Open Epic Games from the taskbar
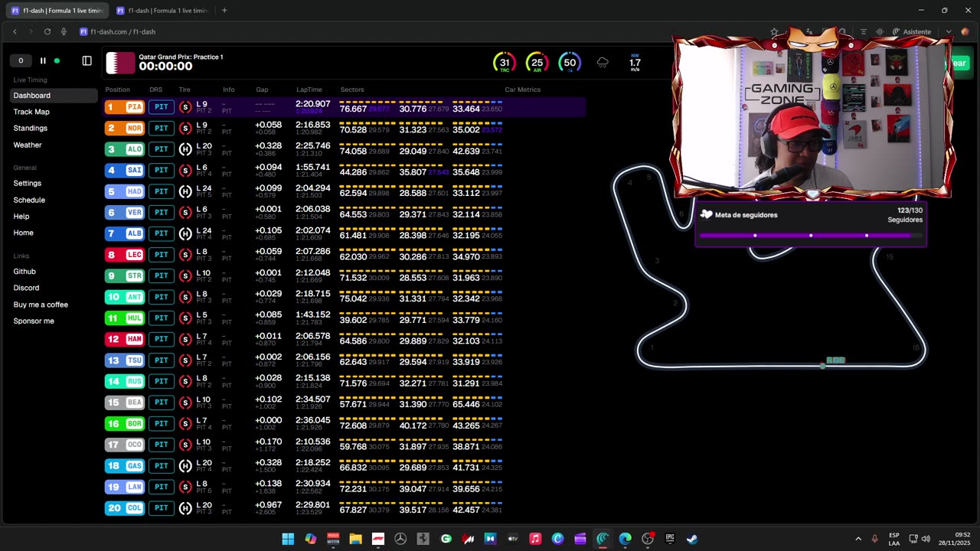Image resolution: width=980 pixels, height=551 pixels. tap(670, 539)
